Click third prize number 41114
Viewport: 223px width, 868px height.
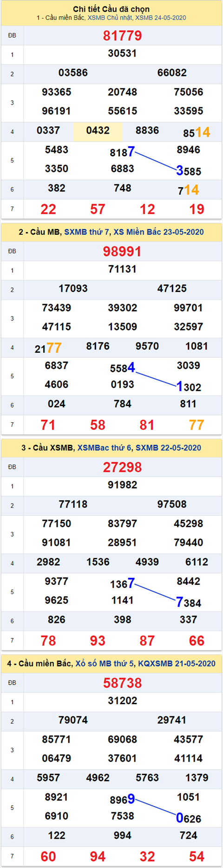coord(189,758)
